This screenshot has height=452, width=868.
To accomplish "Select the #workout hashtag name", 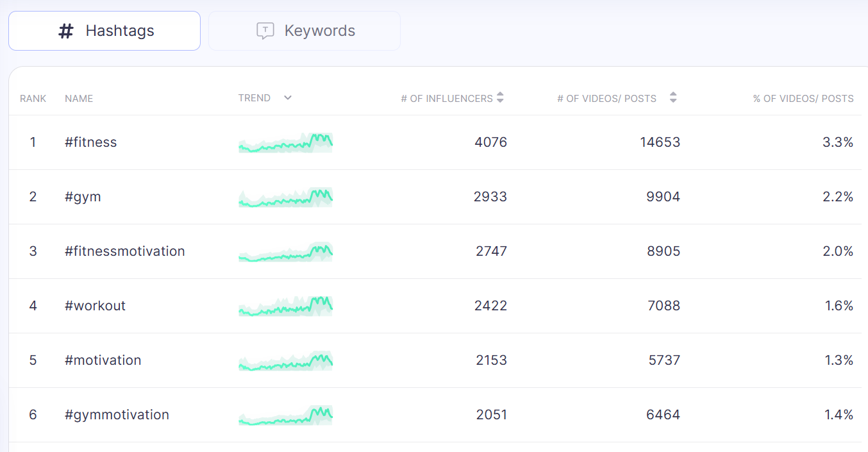I will pos(96,306).
